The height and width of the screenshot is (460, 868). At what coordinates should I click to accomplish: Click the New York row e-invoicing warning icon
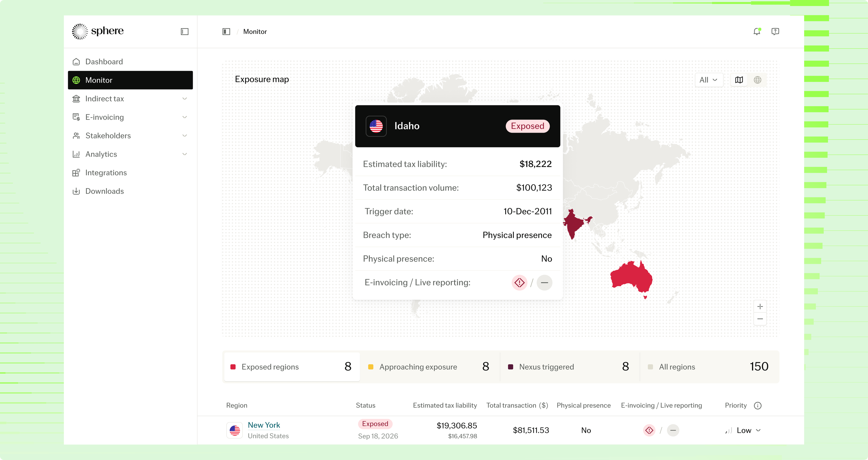(x=649, y=430)
